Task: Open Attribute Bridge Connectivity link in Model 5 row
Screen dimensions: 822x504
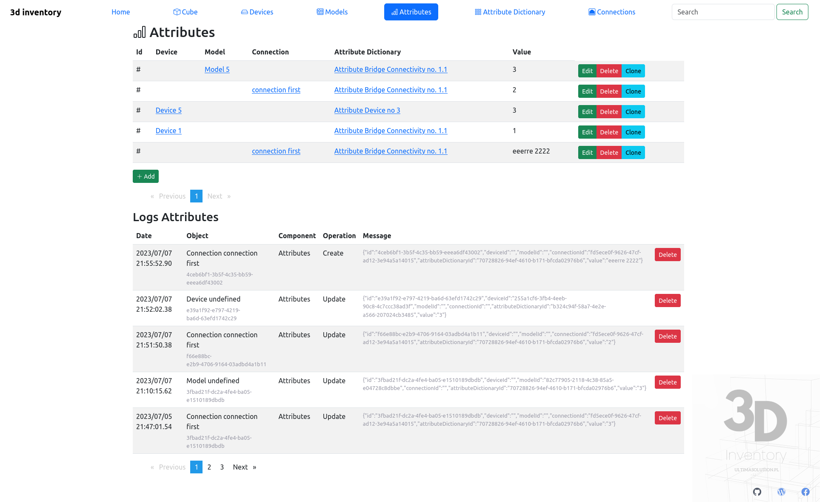Action: pos(391,69)
